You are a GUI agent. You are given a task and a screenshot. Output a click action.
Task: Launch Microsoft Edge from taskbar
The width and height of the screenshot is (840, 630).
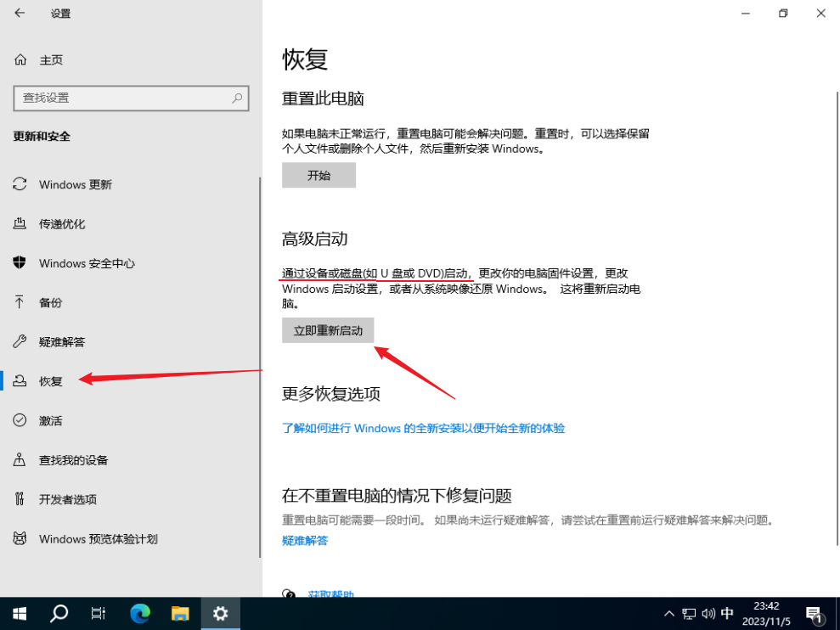[x=140, y=613]
